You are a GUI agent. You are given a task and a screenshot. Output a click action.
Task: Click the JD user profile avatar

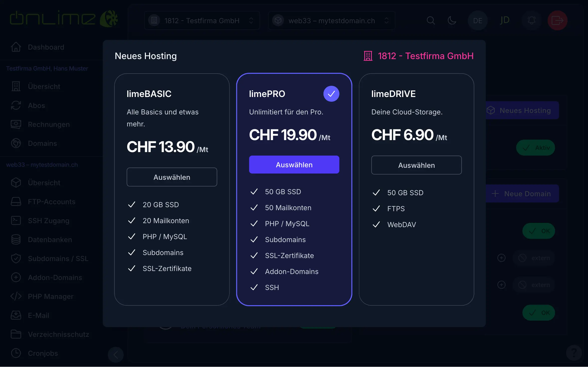tap(505, 20)
